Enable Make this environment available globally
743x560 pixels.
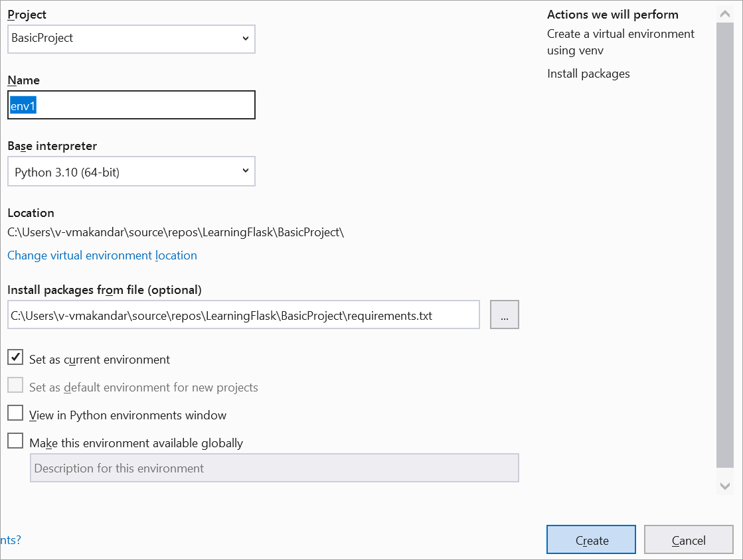point(15,441)
